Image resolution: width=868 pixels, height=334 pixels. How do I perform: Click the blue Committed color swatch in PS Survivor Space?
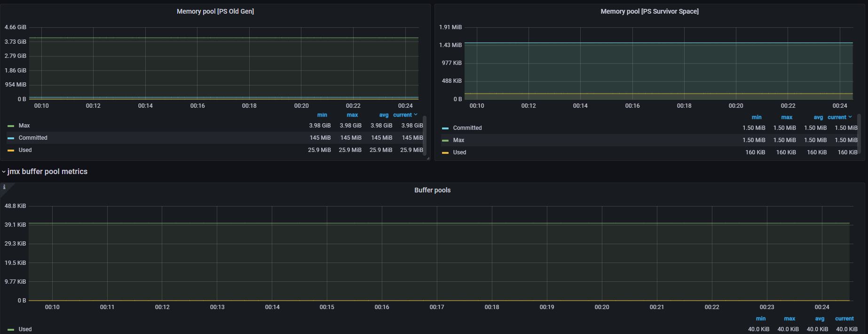445,128
